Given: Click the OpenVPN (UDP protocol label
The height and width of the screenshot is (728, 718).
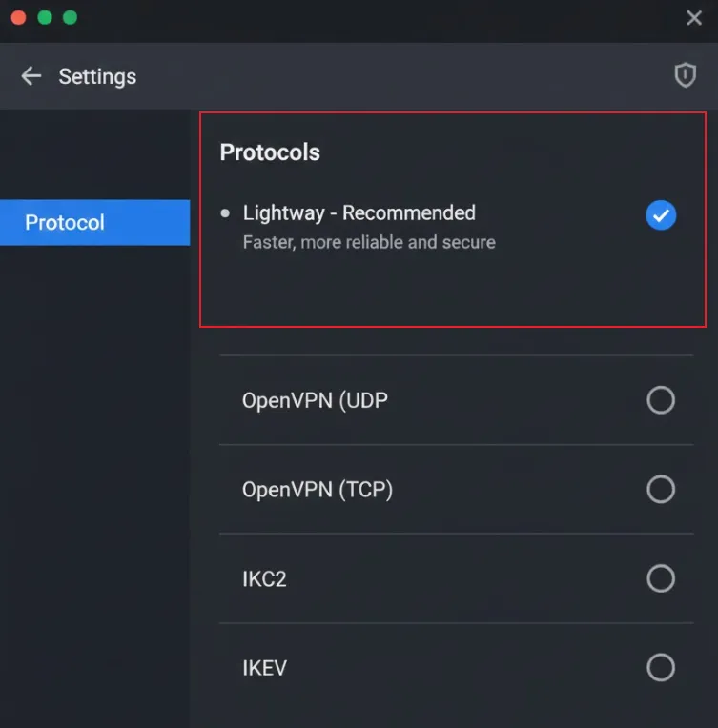Looking at the screenshot, I should pos(315,400).
